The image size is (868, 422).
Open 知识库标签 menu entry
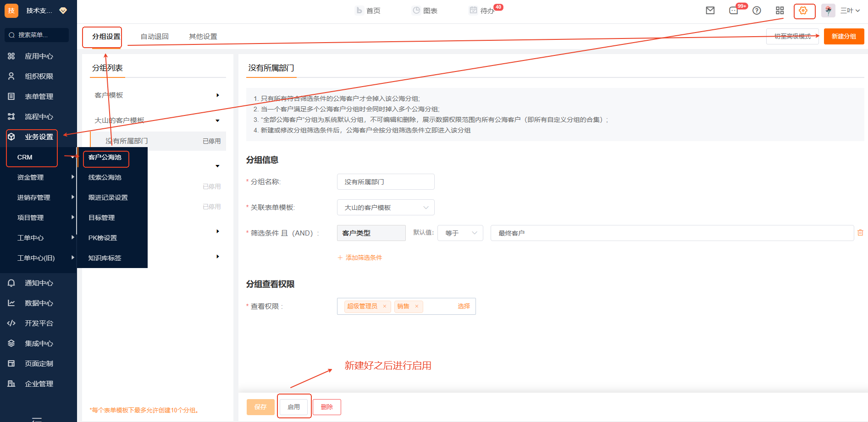pos(105,258)
